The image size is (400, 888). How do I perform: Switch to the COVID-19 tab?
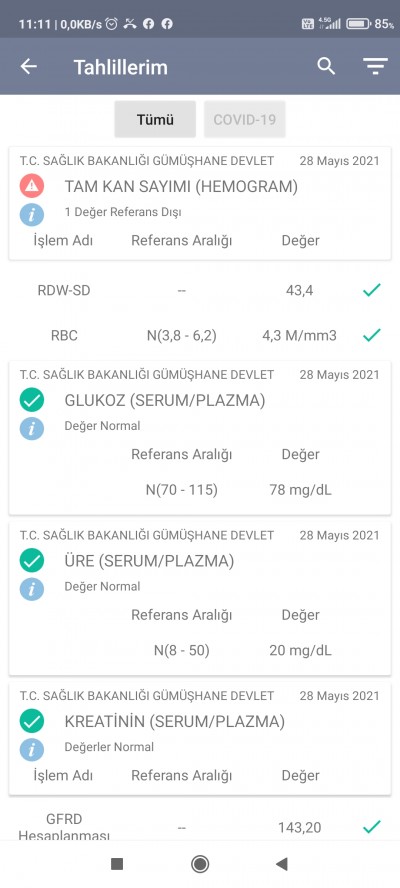(x=245, y=119)
